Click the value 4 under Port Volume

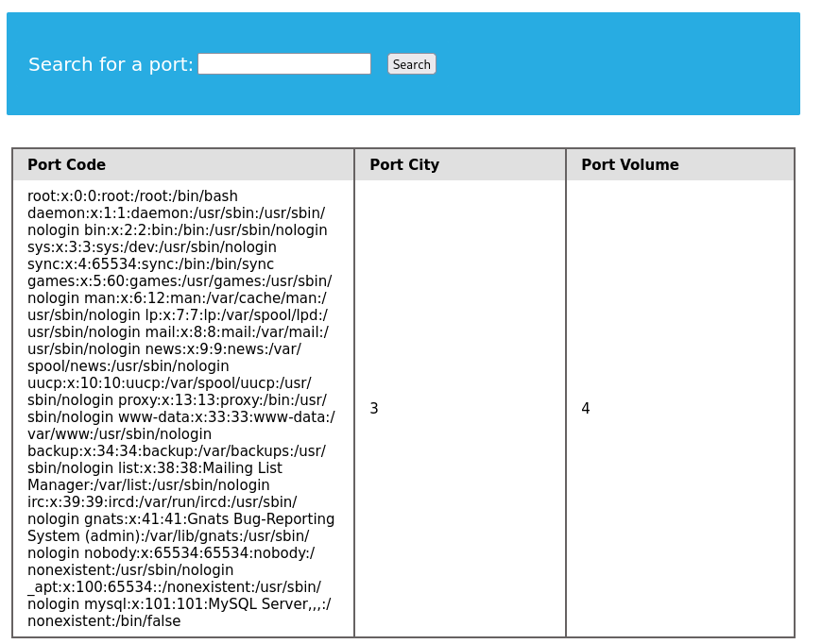tap(585, 409)
